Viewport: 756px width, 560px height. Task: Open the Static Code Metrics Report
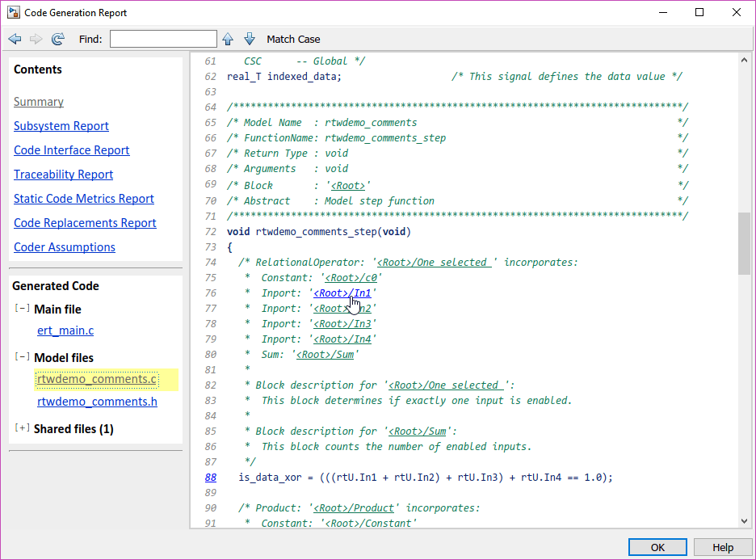tap(83, 199)
